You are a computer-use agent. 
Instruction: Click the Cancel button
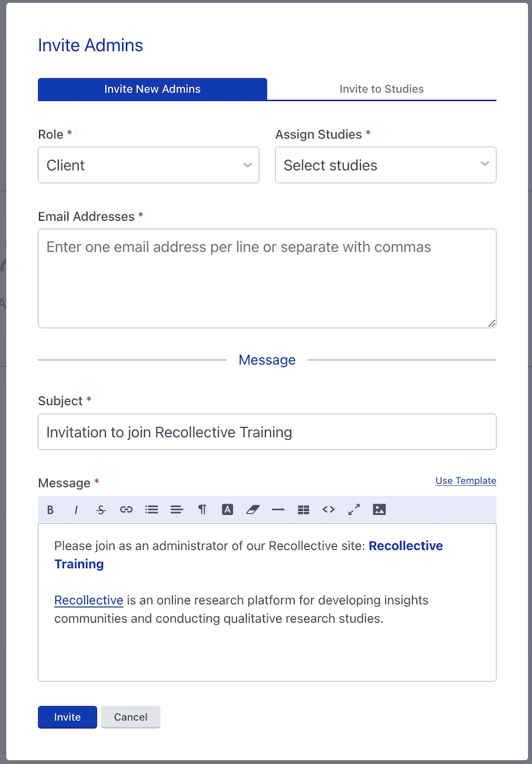131,717
